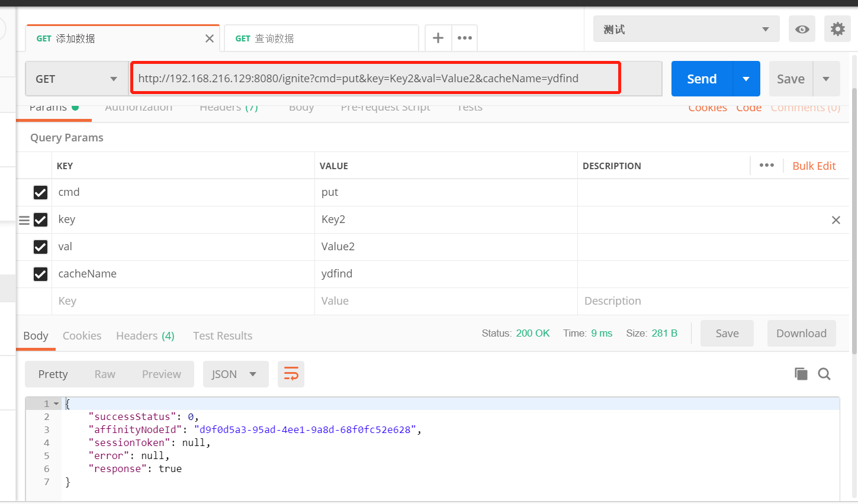Open the JSON response format dropdown
858x504 pixels.
(236, 374)
